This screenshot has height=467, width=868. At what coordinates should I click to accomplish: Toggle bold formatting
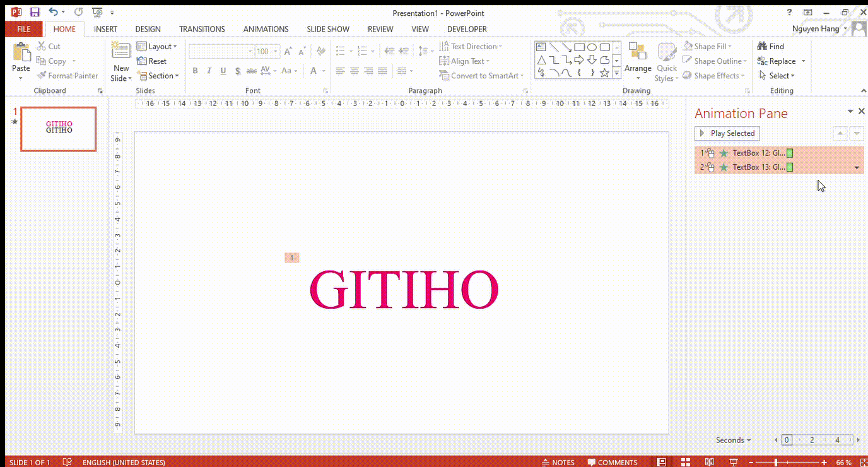(x=195, y=71)
